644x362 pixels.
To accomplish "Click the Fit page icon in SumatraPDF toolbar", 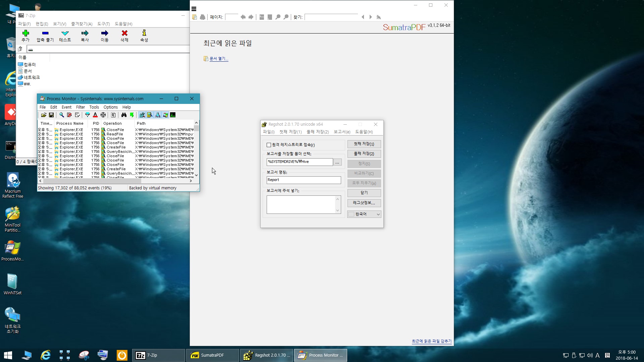I will [x=270, y=17].
